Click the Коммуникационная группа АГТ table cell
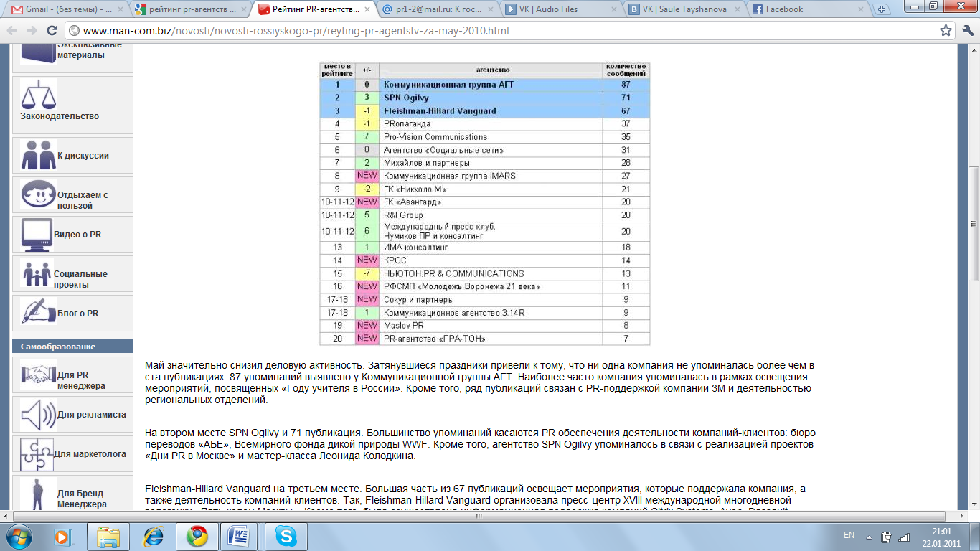 (491, 85)
